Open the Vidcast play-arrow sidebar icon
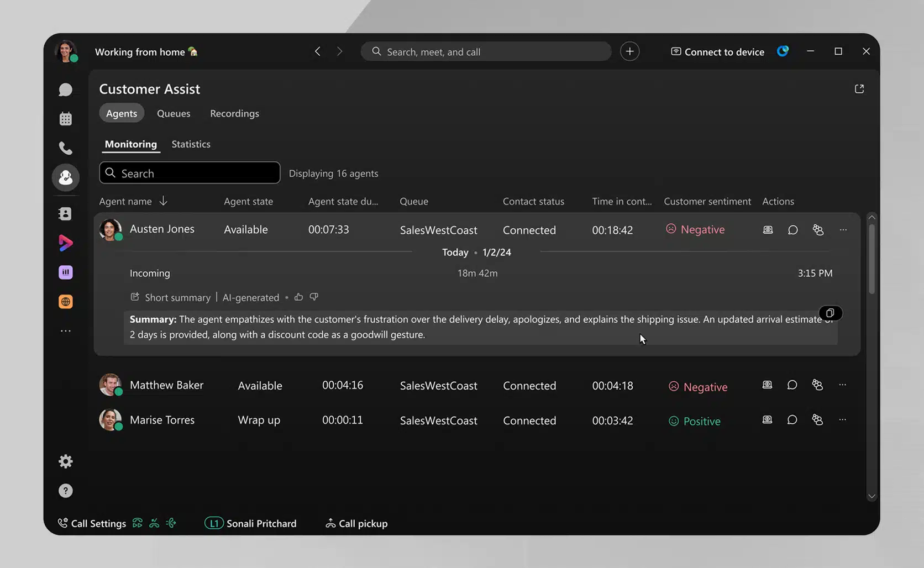924x568 pixels. pyautogui.click(x=65, y=243)
